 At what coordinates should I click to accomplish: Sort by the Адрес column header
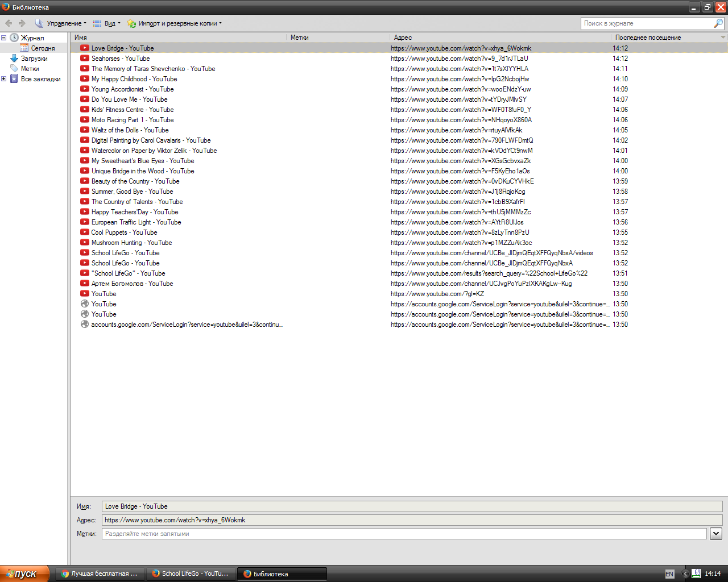click(x=501, y=38)
